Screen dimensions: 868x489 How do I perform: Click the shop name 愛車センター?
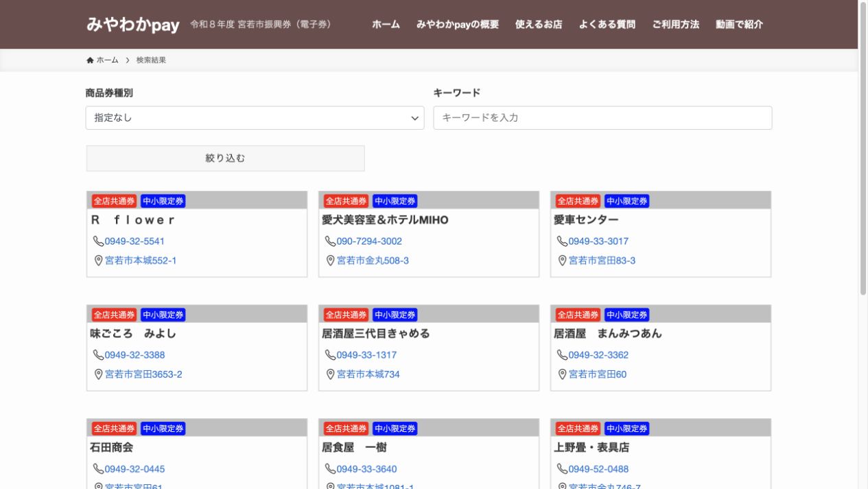click(586, 220)
